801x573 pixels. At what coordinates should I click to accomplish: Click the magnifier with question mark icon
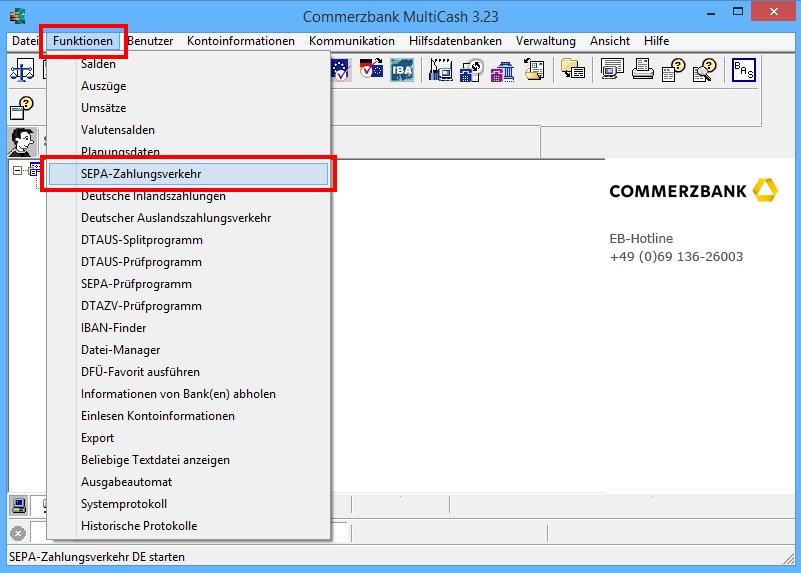tap(704, 70)
